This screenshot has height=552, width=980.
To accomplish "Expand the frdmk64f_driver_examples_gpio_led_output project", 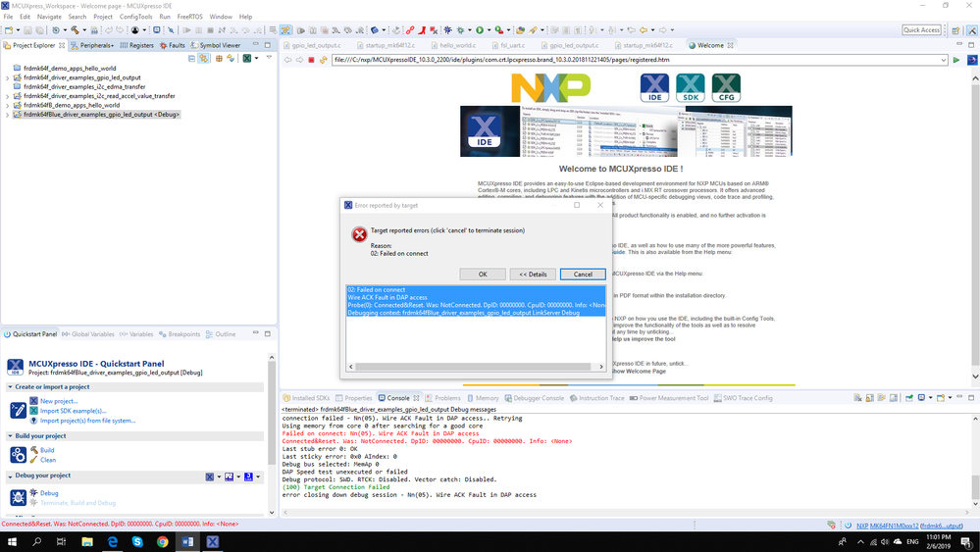I will [8, 78].
